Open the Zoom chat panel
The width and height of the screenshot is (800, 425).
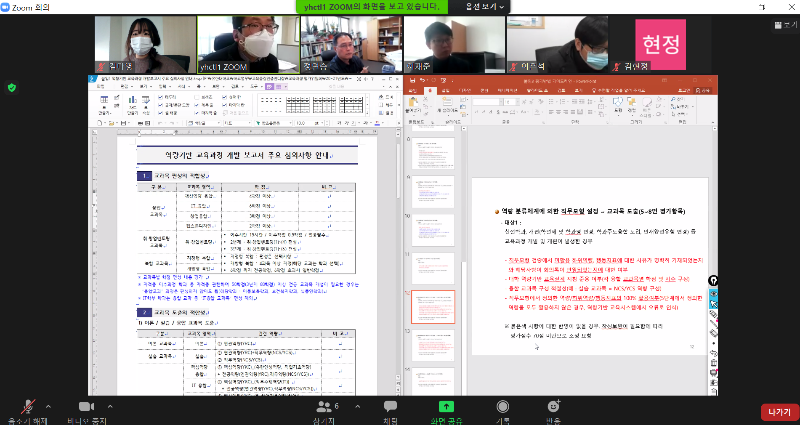[x=390, y=406]
